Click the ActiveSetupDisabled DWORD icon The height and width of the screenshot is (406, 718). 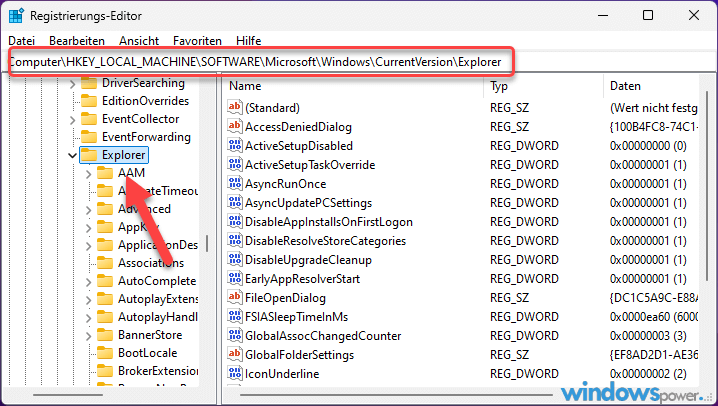[x=234, y=146]
